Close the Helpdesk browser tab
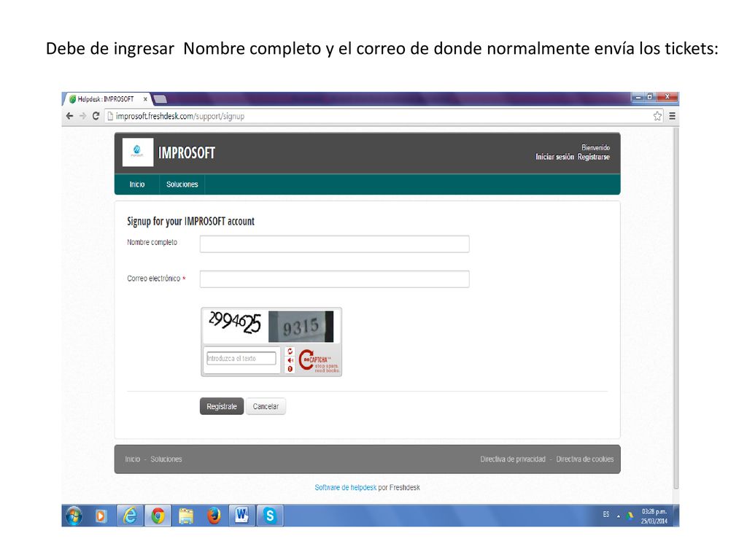Image resolution: width=747 pixels, height=560 pixels. coord(145,99)
